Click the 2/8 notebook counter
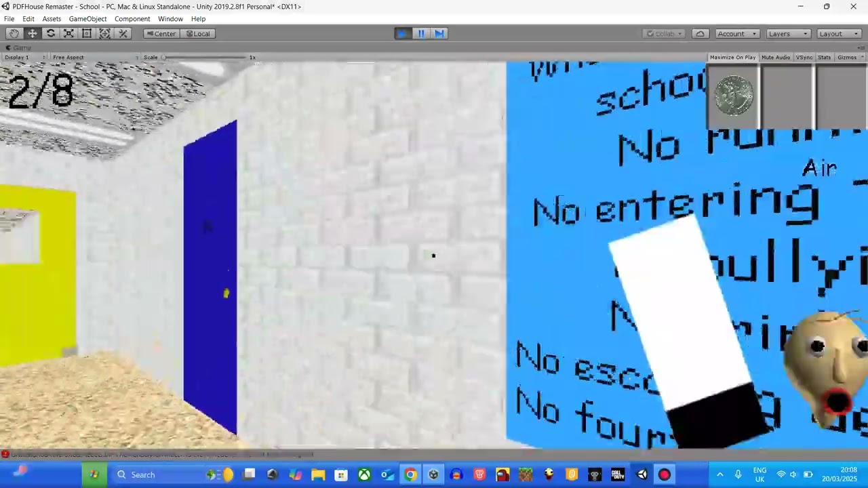The image size is (868, 488). click(x=41, y=91)
